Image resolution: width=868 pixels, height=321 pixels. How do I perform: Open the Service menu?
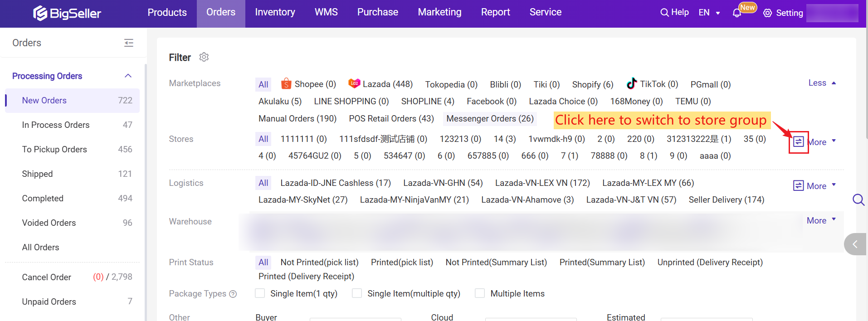tap(546, 12)
